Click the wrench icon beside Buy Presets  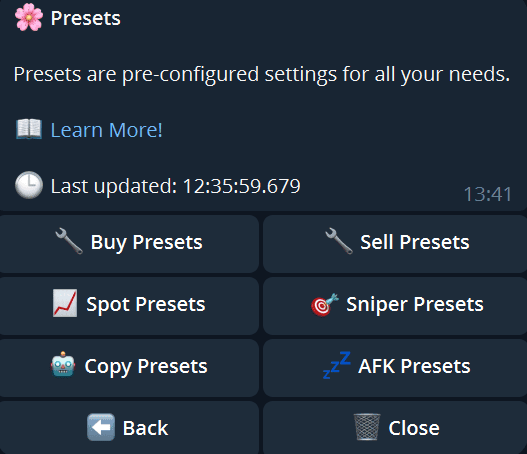tap(69, 241)
